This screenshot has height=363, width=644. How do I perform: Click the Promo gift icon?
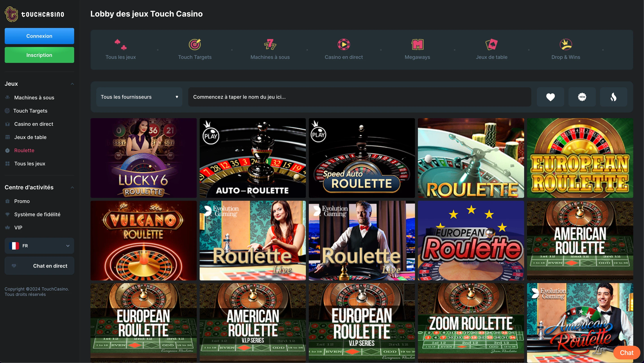[x=7, y=201]
